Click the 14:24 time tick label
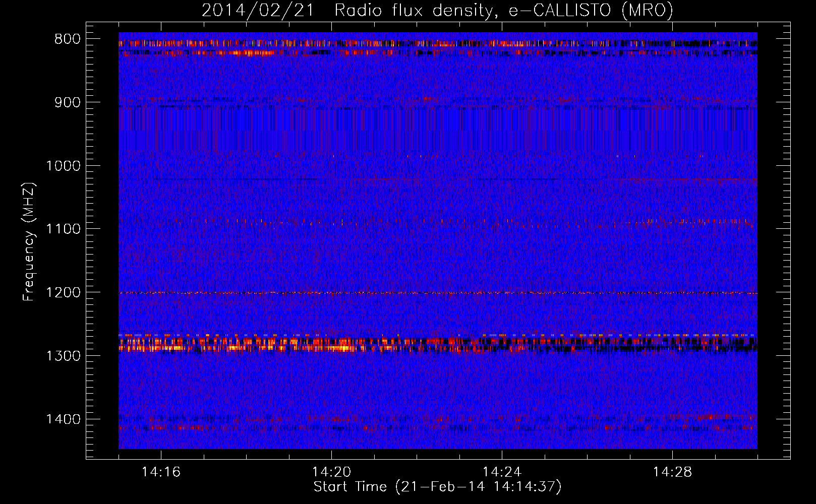 pyautogui.click(x=502, y=472)
